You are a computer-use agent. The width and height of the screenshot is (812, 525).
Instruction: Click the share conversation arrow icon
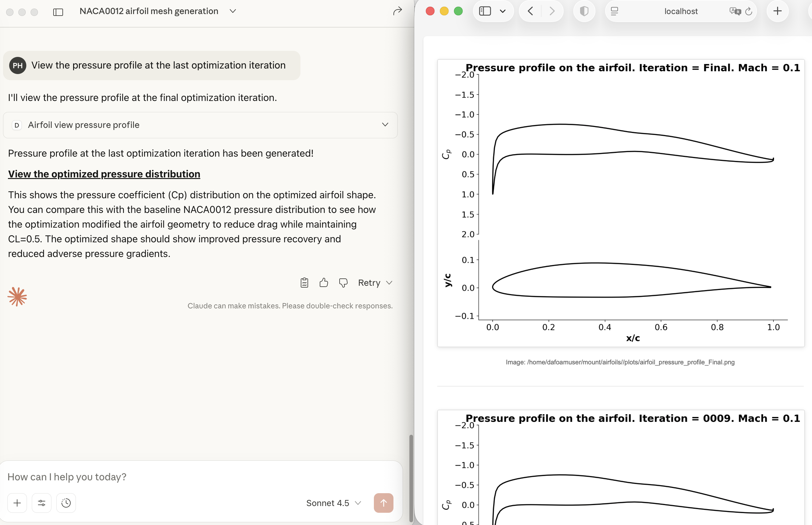pyautogui.click(x=397, y=11)
